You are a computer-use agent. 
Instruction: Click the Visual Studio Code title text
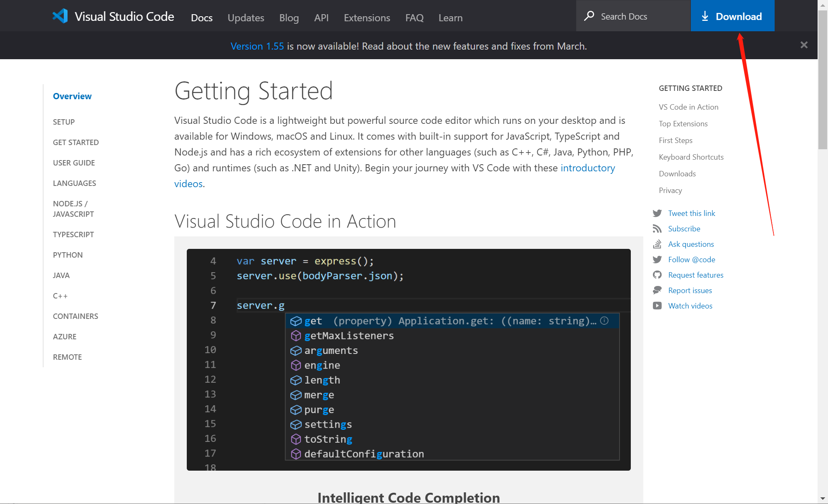pos(124,17)
